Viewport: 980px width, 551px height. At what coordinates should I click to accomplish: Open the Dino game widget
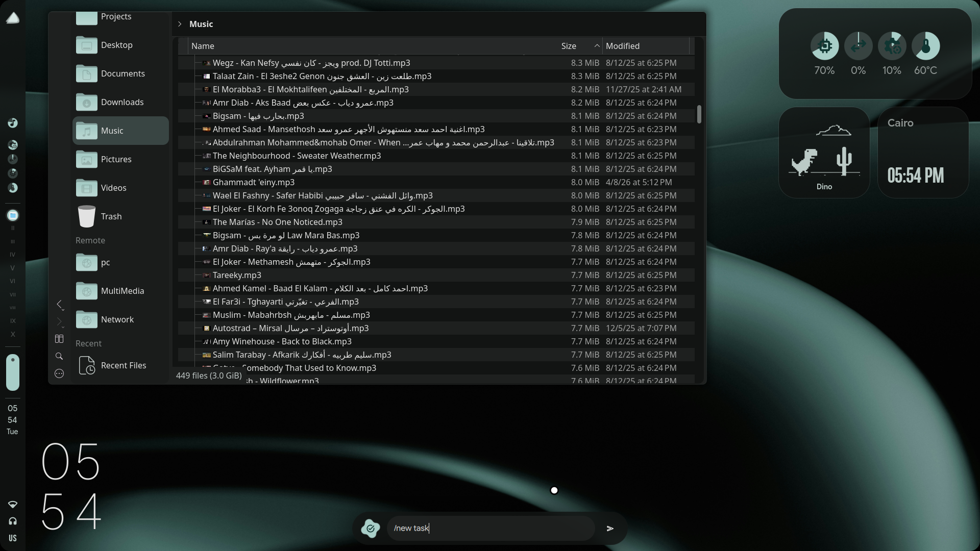coord(824,153)
